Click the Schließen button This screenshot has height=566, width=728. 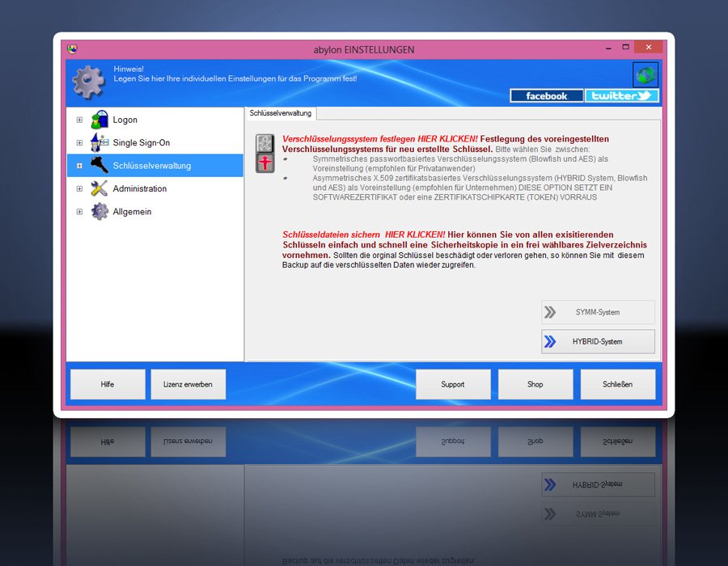tap(617, 384)
